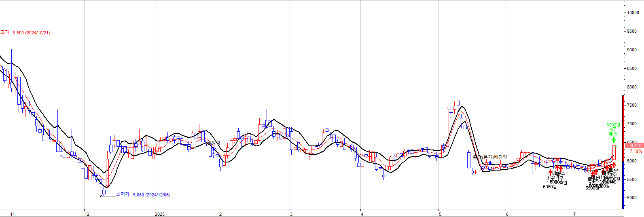Click the red 6,410 current price tag

[634, 145]
